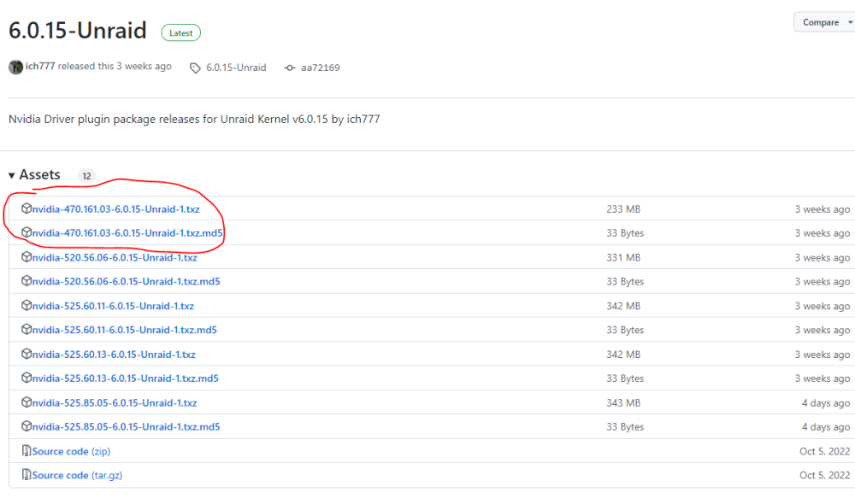Click the Oct 5, 2022 date of Source code (zip)
Image resolution: width=855 pixels, height=504 pixels.
[824, 452]
